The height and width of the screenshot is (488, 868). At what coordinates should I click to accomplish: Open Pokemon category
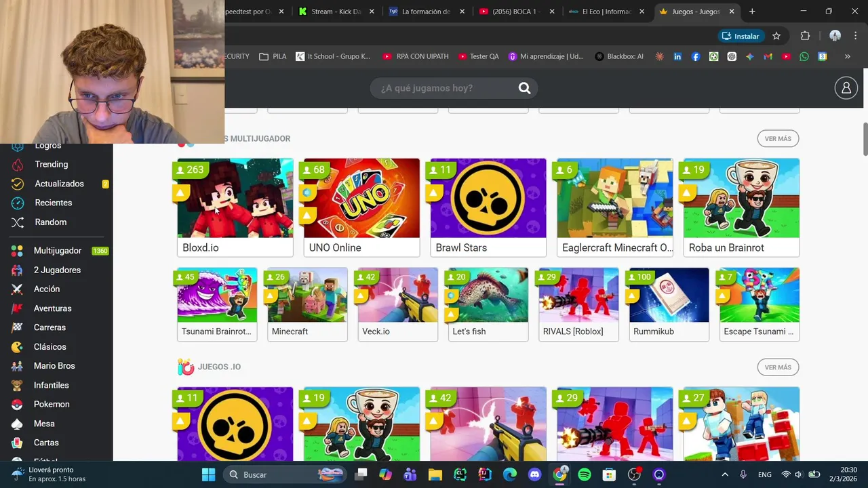(x=52, y=405)
